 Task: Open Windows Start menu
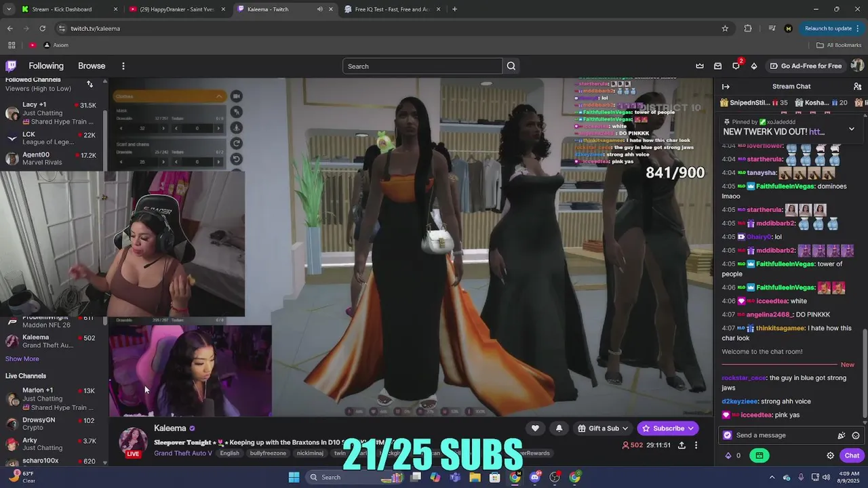click(294, 477)
